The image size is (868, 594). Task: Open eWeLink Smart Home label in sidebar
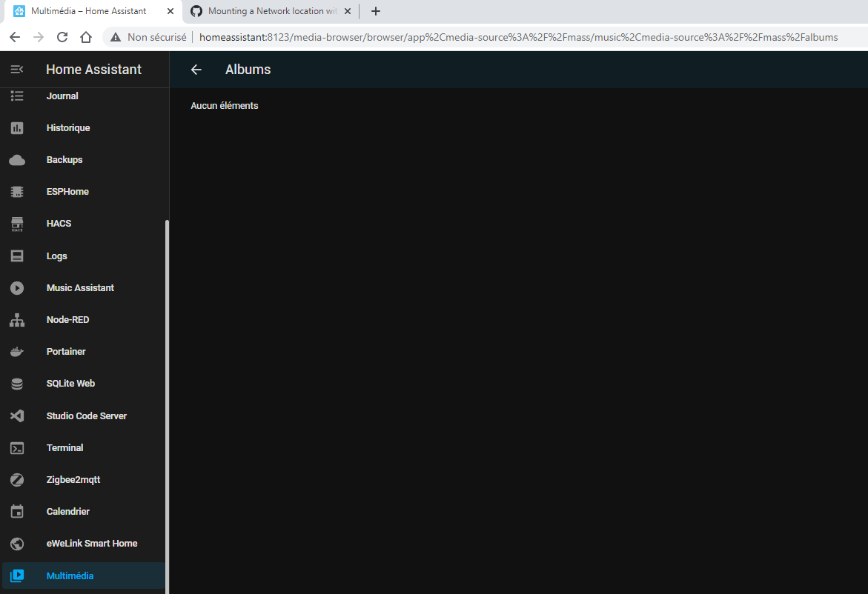[92, 544]
